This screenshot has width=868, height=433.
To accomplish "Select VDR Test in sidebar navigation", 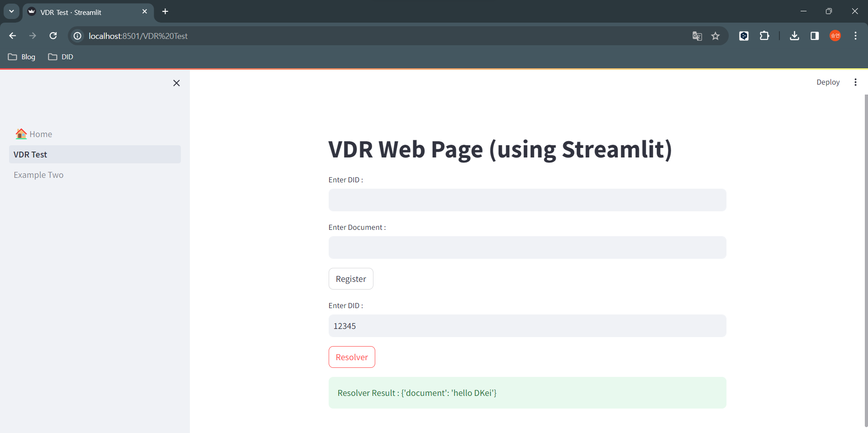I will tap(94, 154).
